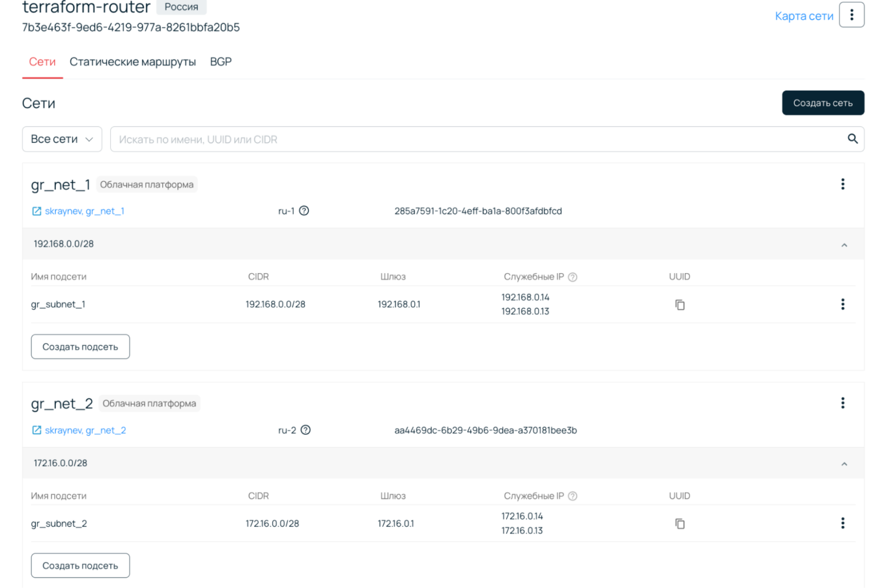This screenshot has width=886, height=588.
Task: Copy the UUID of gr_subnet_1
Action: click(680, 305)
